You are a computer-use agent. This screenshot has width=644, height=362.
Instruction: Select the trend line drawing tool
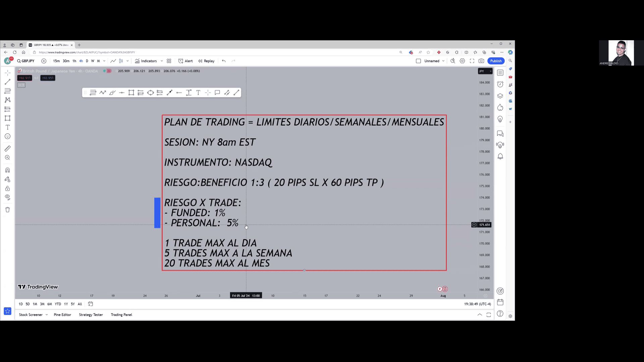[7, 82]
